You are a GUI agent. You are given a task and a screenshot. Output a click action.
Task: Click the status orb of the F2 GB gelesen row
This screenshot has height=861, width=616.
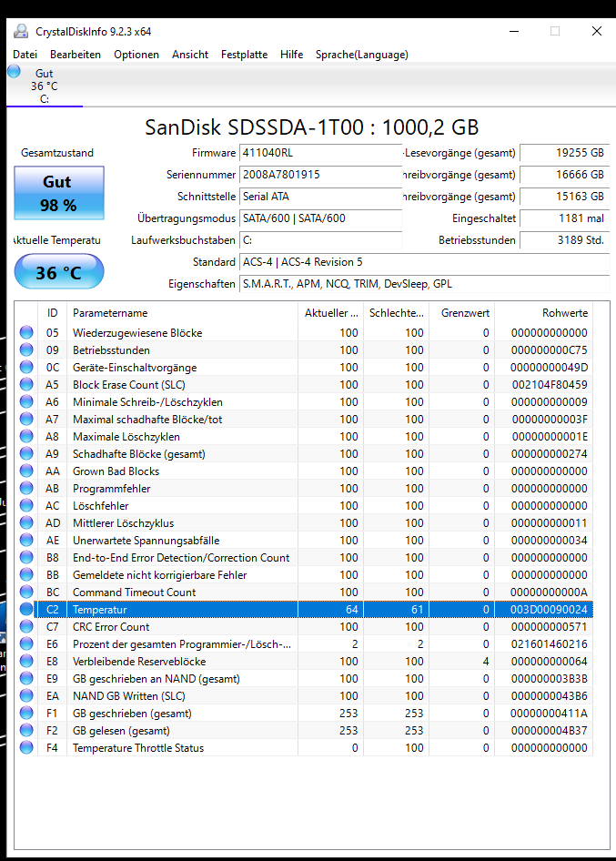pos(26,730)
